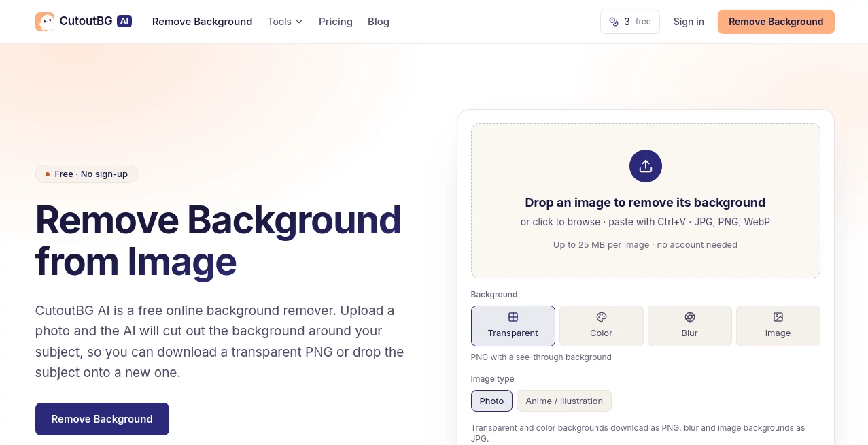Click the CutoutBG brand name
The width and height of the screenshot is (868, 445).
86,21
